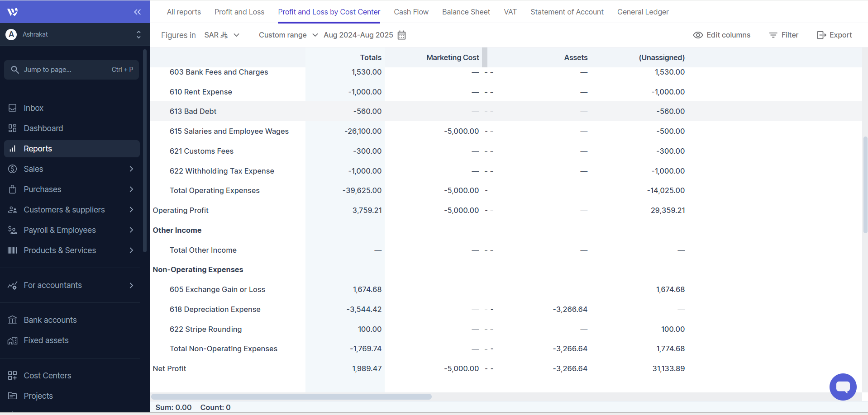This screenshot has width=868, height=415.
Task: Click the Inbox sidebar icon
Action: click(13, 108)
